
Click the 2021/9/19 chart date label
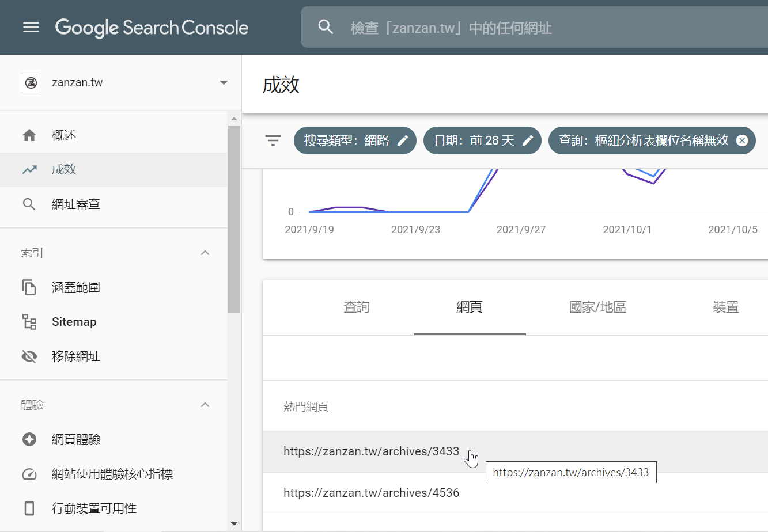pos(309,230)
